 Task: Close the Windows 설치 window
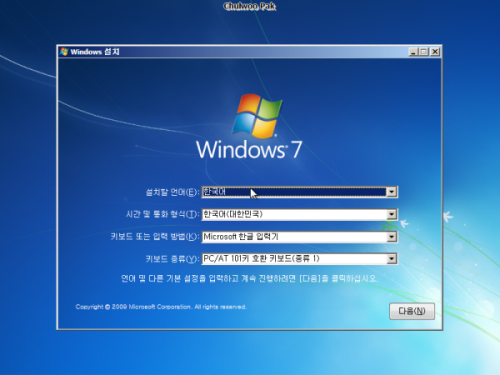click(435, 52)
